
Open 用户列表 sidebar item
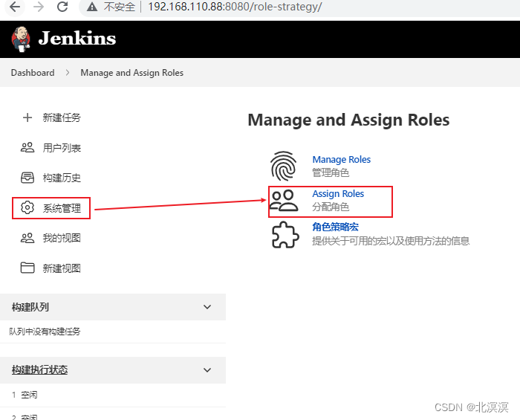[62, 148]
